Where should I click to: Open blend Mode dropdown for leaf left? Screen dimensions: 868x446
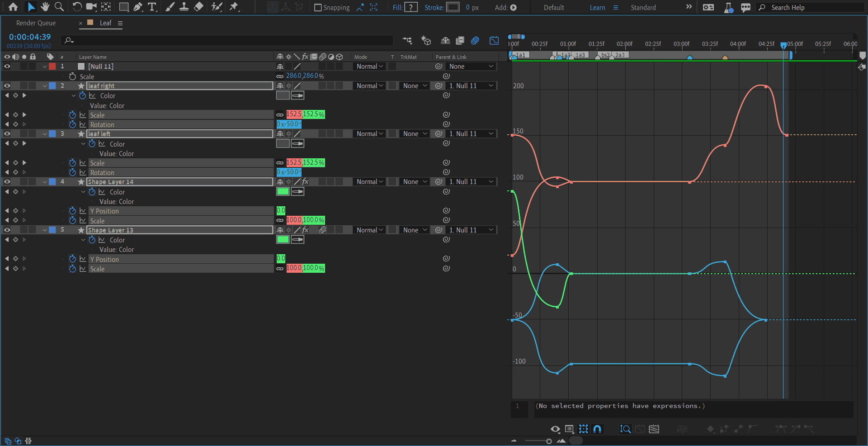coord(369,134)
